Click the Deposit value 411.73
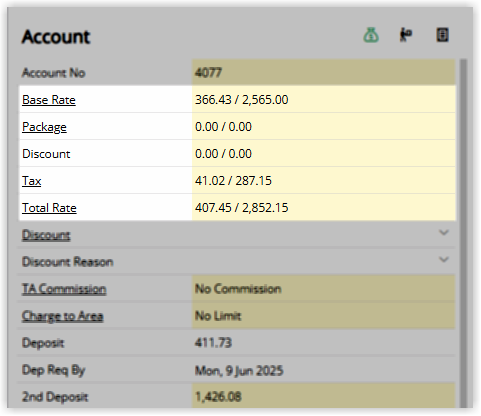The image size is (481, 416). pos(213,343)
